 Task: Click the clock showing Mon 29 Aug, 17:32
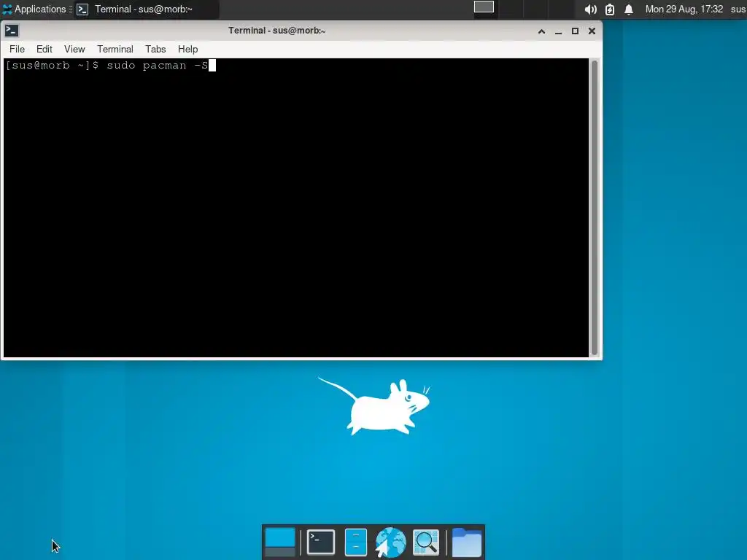[684, 9]
